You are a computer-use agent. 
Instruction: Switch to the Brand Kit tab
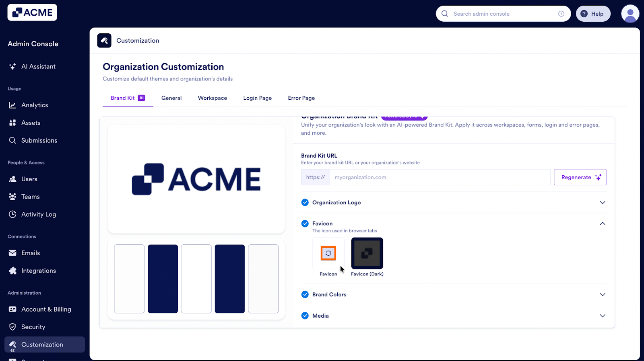(128, 98)
